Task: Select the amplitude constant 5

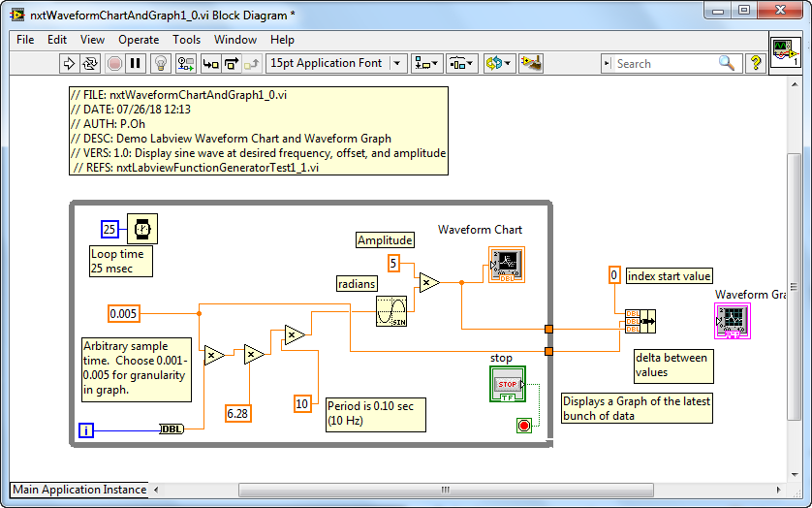Action: [393, 264]
